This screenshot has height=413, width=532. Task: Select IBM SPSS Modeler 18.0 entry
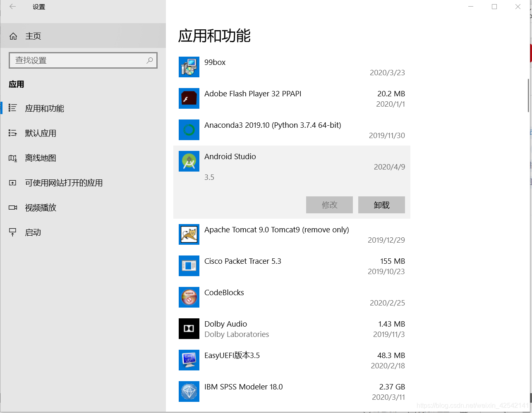[292, 392]
